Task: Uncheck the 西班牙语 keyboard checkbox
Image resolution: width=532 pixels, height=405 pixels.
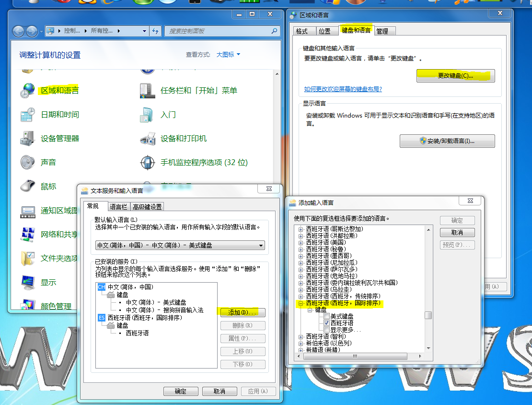Action: (x=327, y=323)
